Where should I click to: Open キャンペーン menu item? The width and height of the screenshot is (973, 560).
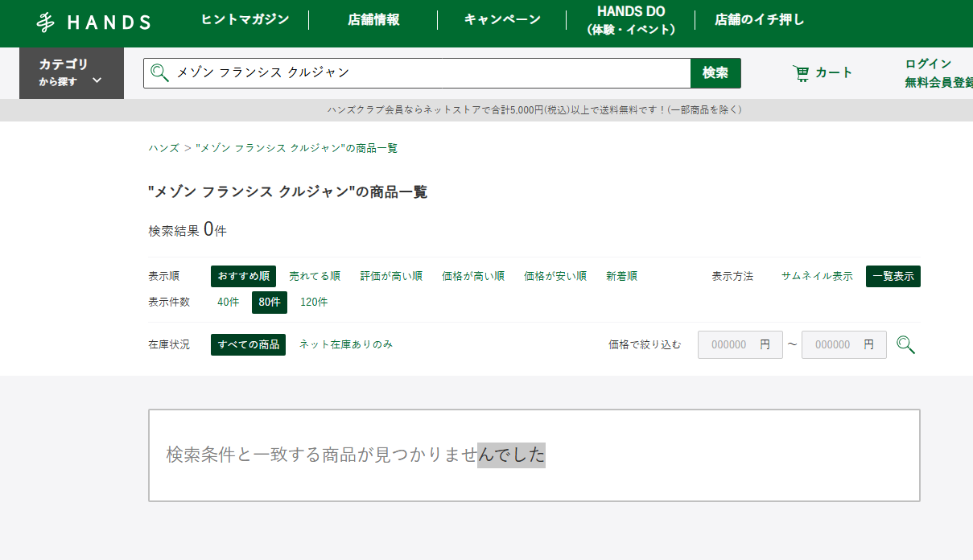[502, 19]
